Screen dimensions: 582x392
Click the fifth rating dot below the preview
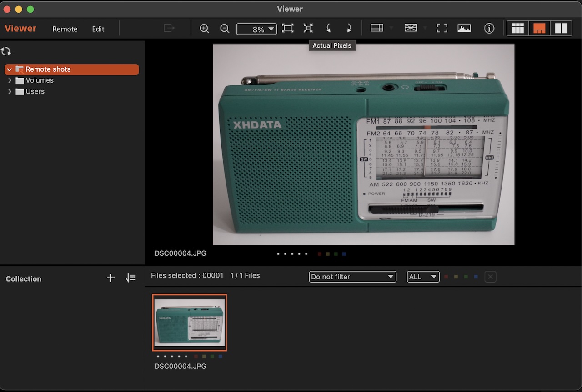pyautogui.click(x=306, y=254)
